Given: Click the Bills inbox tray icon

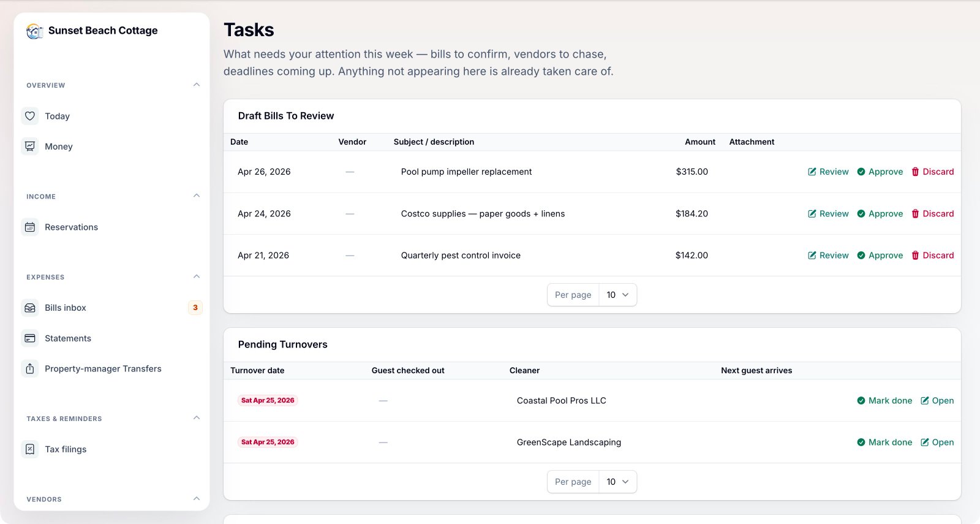Looking at the screenshot, I should (30, 308).
